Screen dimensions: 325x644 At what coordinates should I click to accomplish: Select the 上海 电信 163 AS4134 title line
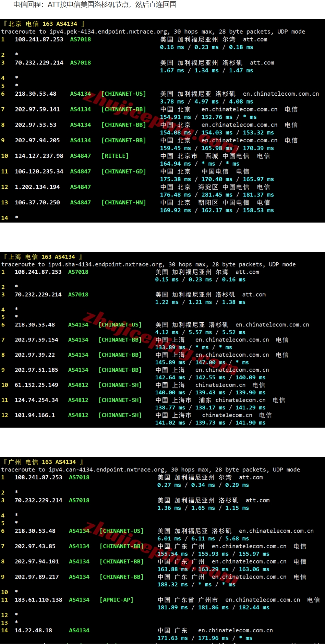(43, 257)
